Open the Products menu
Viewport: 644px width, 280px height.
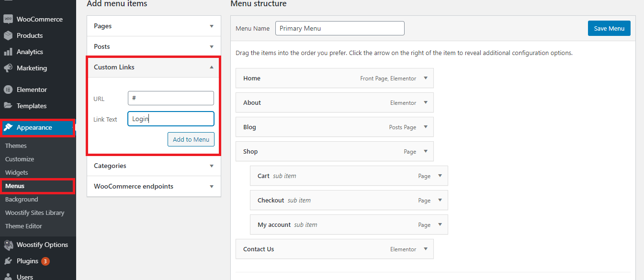pyautogui.click(x=30, y=35)
